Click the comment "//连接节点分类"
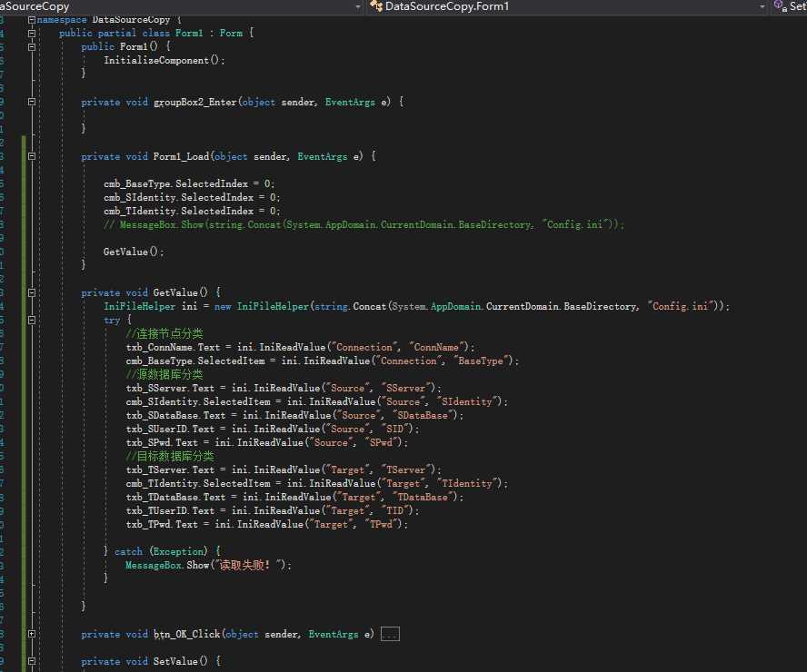Image resolution: width=807 pixels, height=672 pixels. point(164,333)
